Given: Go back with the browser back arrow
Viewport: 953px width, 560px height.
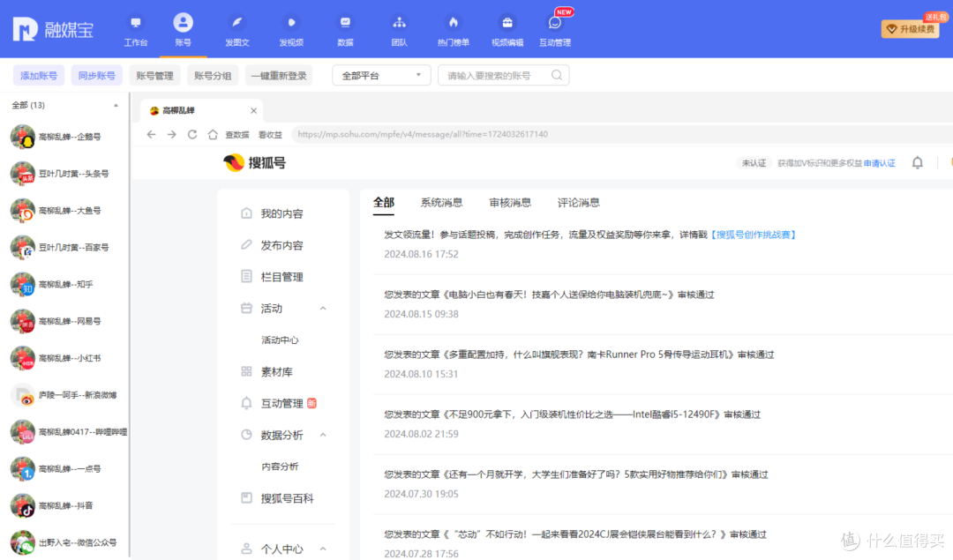Looking at the screenshot, I should [x=152, y=134].
